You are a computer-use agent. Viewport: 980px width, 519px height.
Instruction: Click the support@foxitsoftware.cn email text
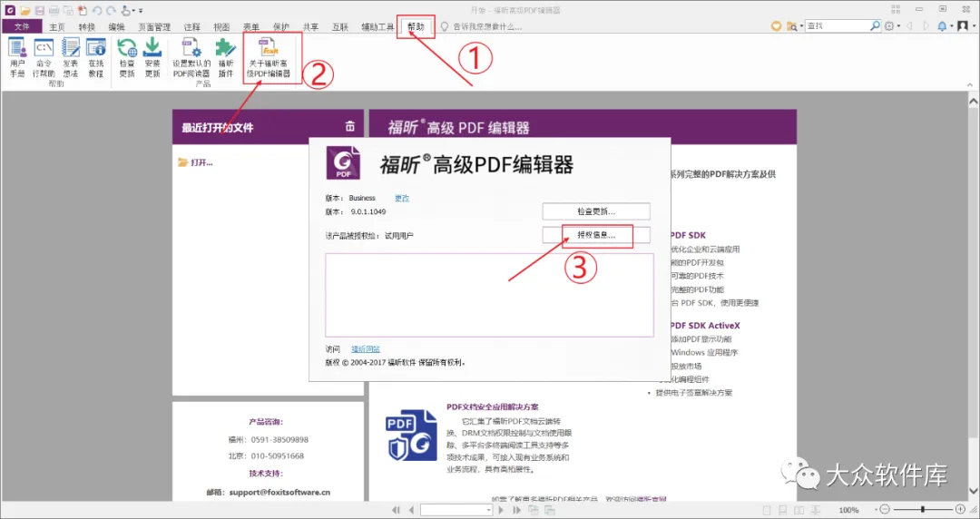click(x=280, y=492)
